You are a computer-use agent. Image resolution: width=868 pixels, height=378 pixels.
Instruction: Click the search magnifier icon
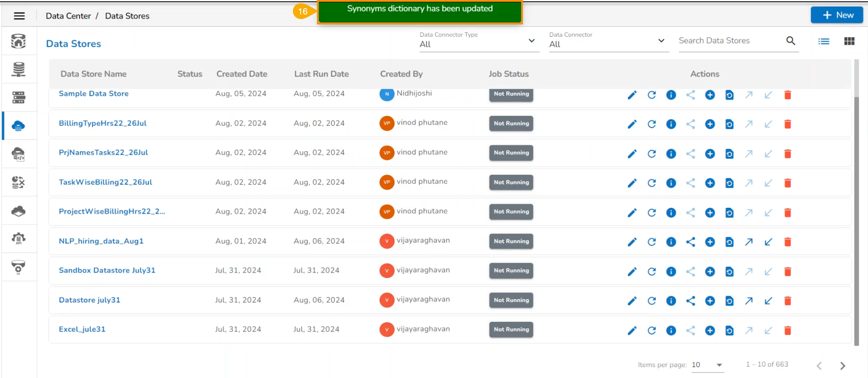[x=791, y=41]
